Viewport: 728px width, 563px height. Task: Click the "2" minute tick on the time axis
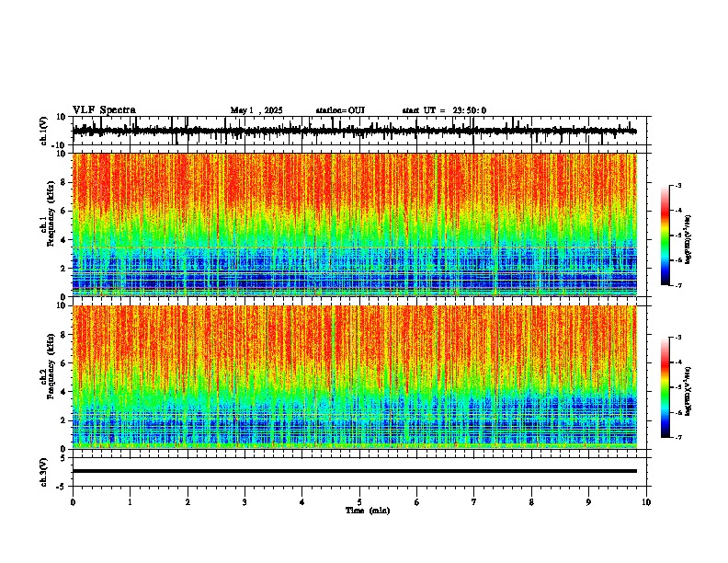188,502
